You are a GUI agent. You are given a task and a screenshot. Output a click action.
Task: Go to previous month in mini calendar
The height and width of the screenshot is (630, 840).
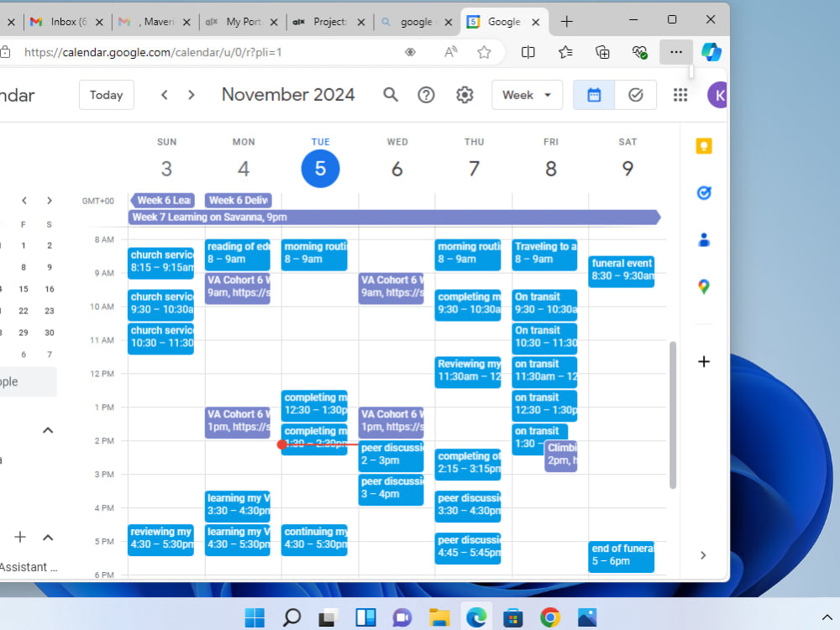pyautogui.click(x=24, y=201)
